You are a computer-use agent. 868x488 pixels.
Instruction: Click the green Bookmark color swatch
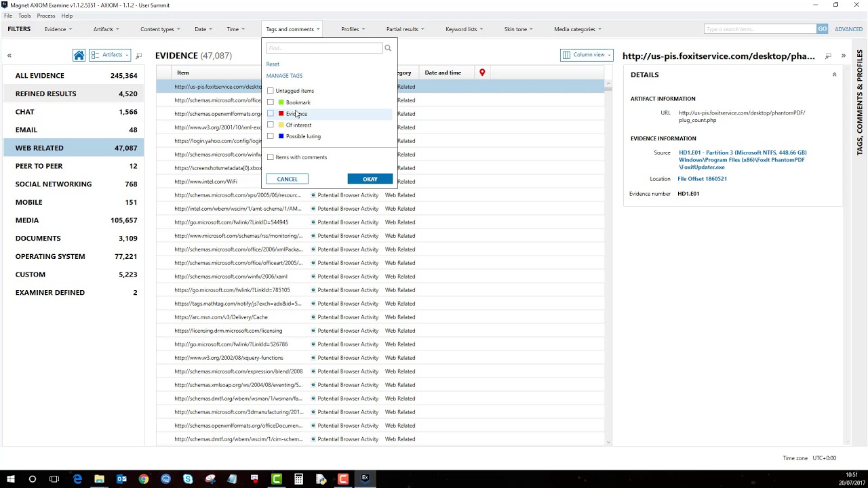(281, 102)
